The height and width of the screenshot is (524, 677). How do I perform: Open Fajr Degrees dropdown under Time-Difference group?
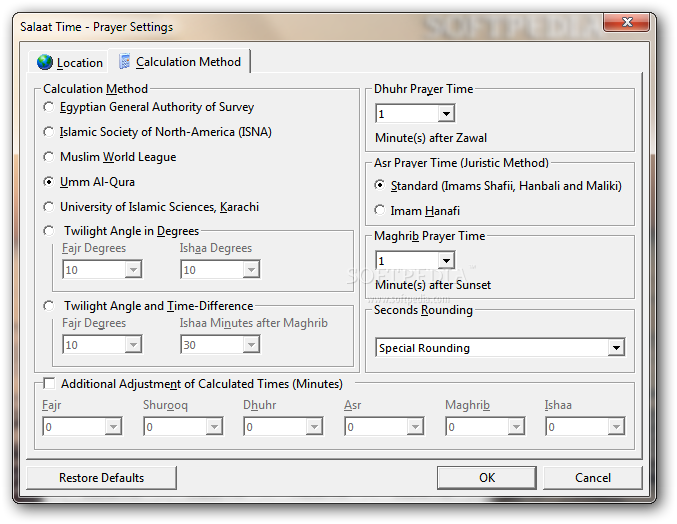(x=133, y=345)
